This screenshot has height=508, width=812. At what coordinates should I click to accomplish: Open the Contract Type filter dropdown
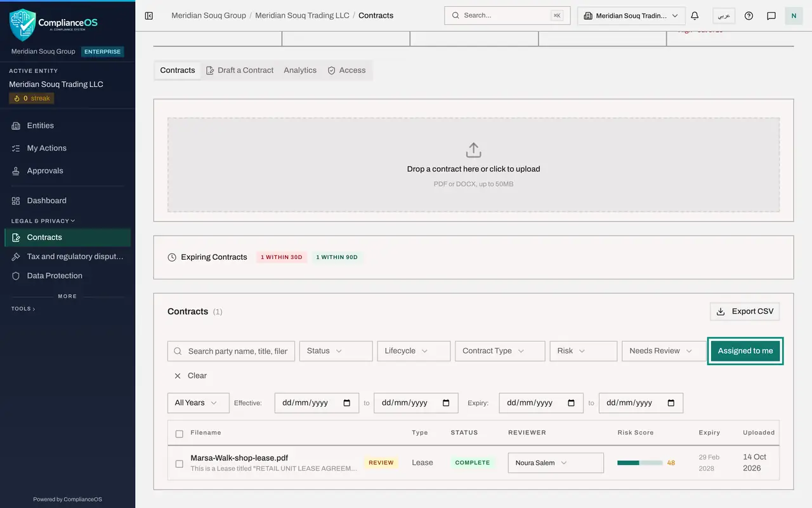coord(500,351)
